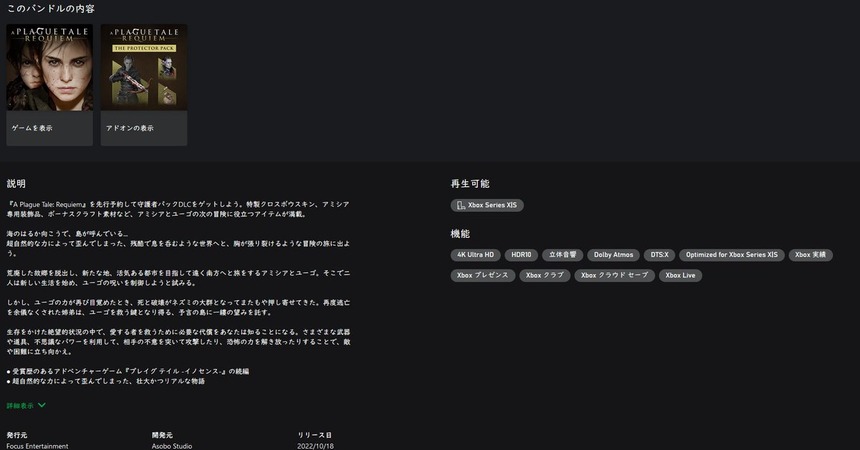860x450 pixels.
Task: Open the A Plague Tale Requiem game cover
Action: [x=49, y=67]
